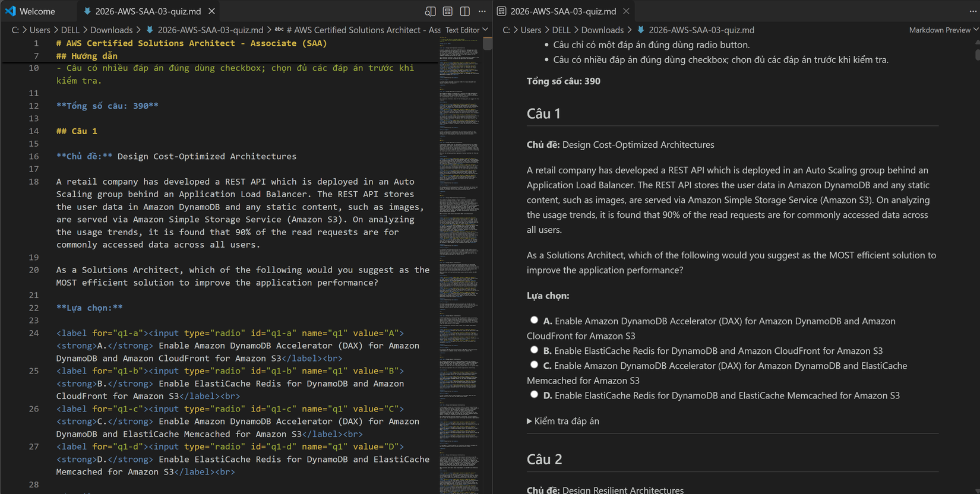Image resolution: width=980 pixels, height=494 pixels.
Task: Click the preview pane vertical scrollbar
Action: (977, 53)
